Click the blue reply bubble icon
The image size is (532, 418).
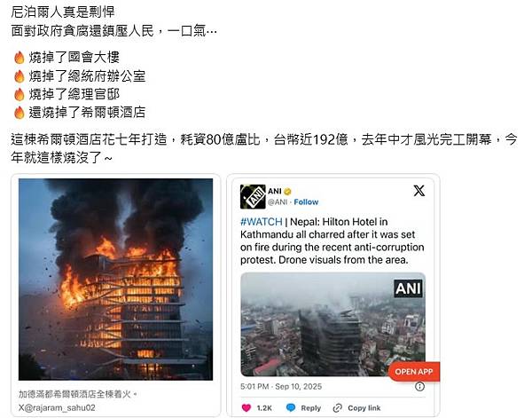click(291, 407)
